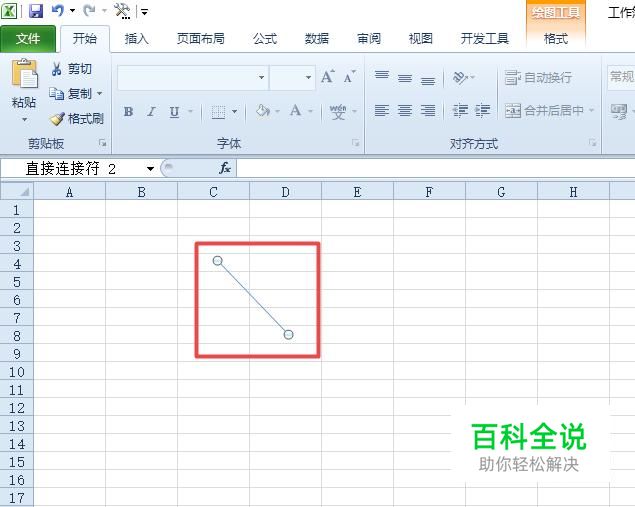Toggle Align Text Right
This screenshot has height=507, width=635.
tap(428, 110)
